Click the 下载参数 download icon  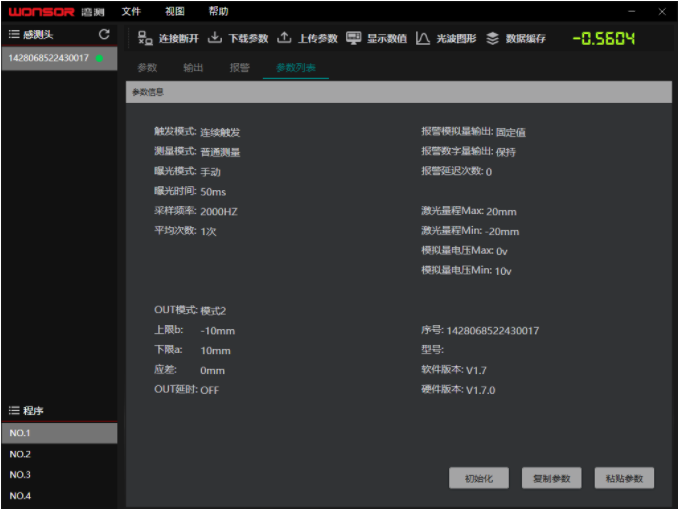click(x=215, y=38)
